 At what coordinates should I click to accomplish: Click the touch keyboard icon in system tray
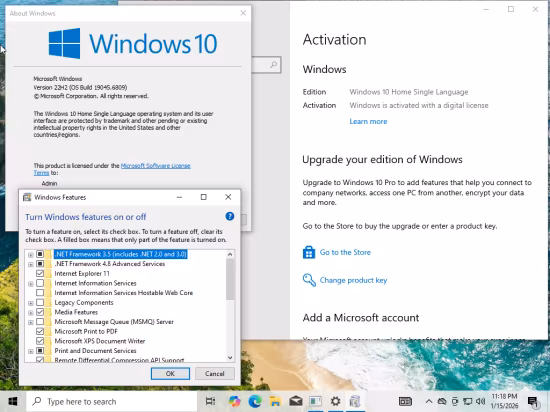click(x=405, y=401)
